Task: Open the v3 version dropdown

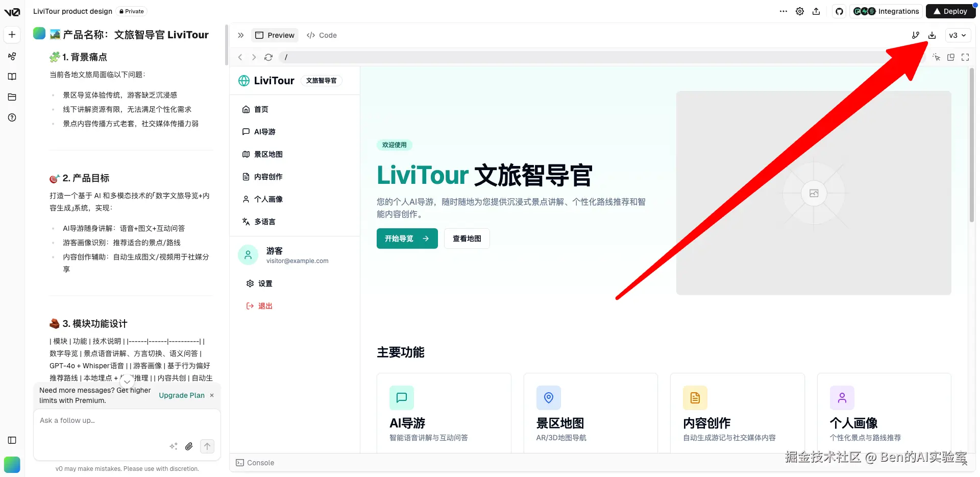Action: pyautogui.click(x=958, y=35)
